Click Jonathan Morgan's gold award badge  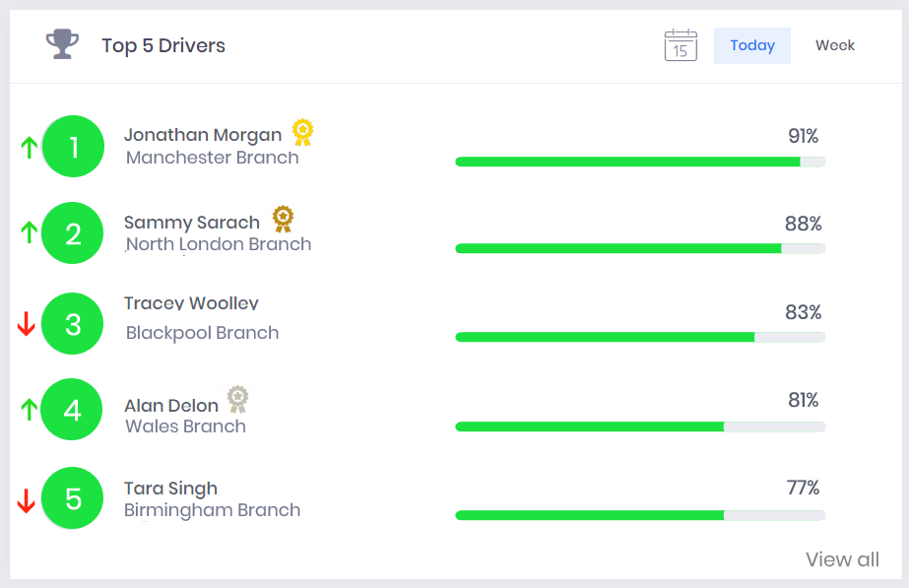click(x=302, y=132)
